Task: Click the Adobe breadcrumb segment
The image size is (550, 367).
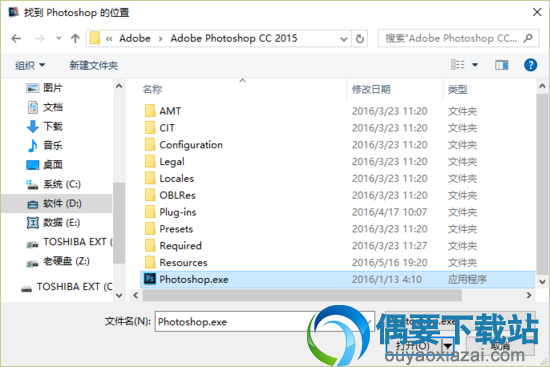Action: point(135,38)
